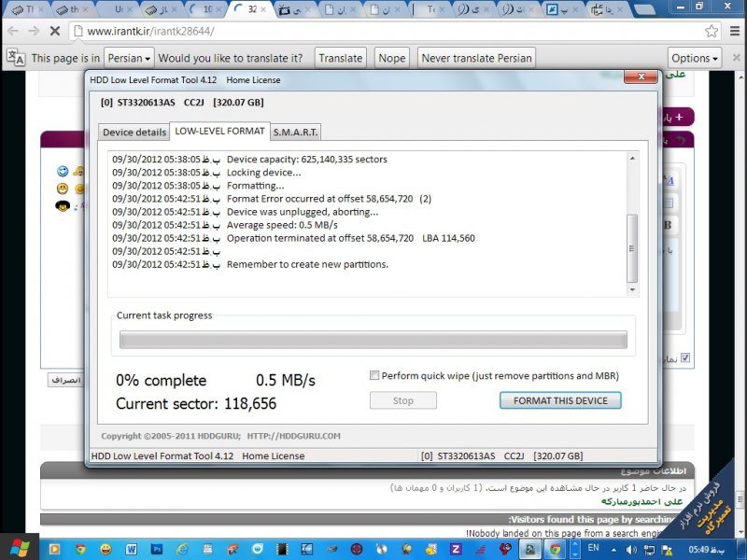Open the HTTP://HDDGURU.COM link
Screen dimensions: 747x560
[x=293, y=436]
